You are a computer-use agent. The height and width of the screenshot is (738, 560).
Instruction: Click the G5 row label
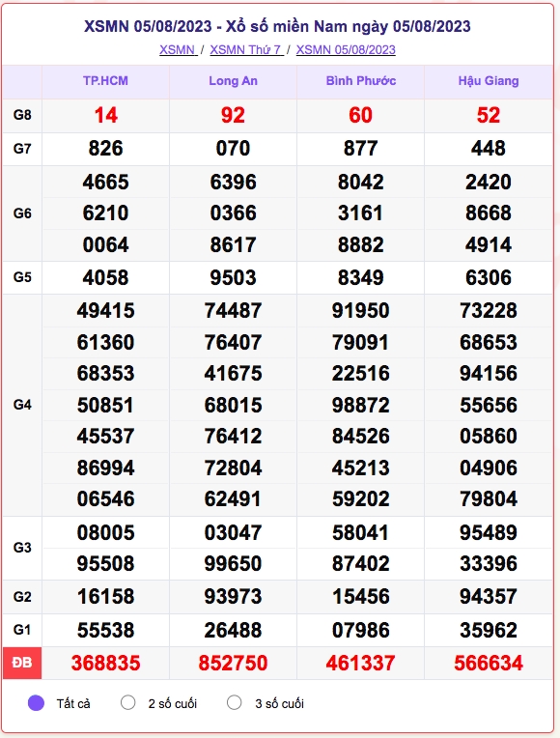coord(22,277)
